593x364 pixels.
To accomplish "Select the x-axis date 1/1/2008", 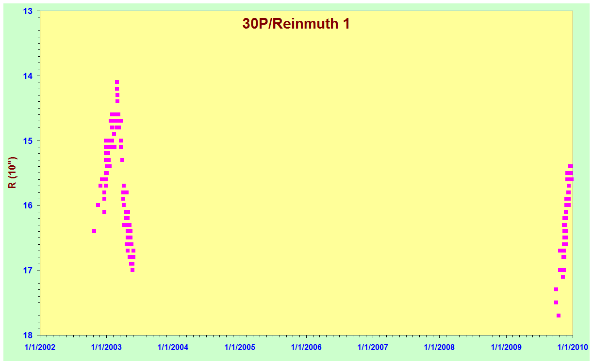I will click(x=439, y=347).
